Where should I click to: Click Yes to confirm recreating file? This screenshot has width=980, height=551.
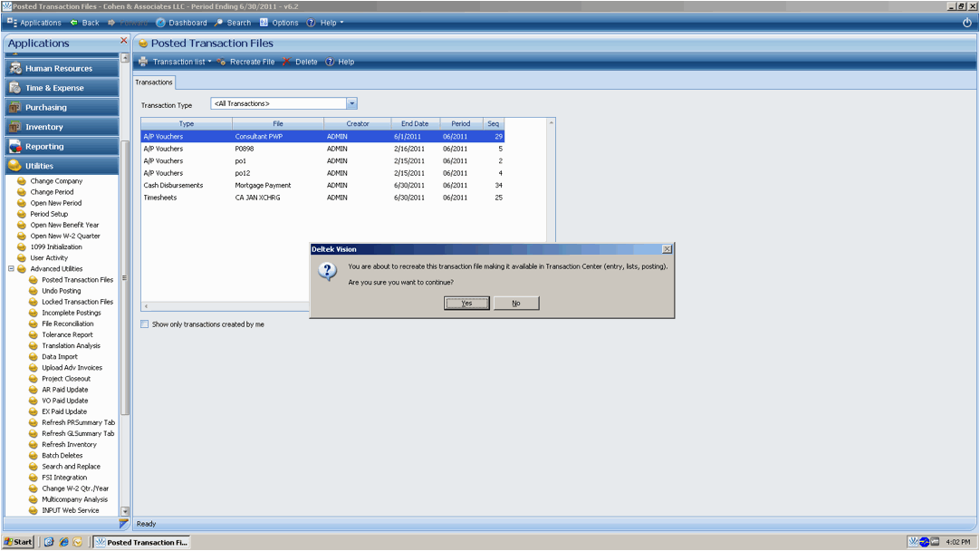[466, 303]
